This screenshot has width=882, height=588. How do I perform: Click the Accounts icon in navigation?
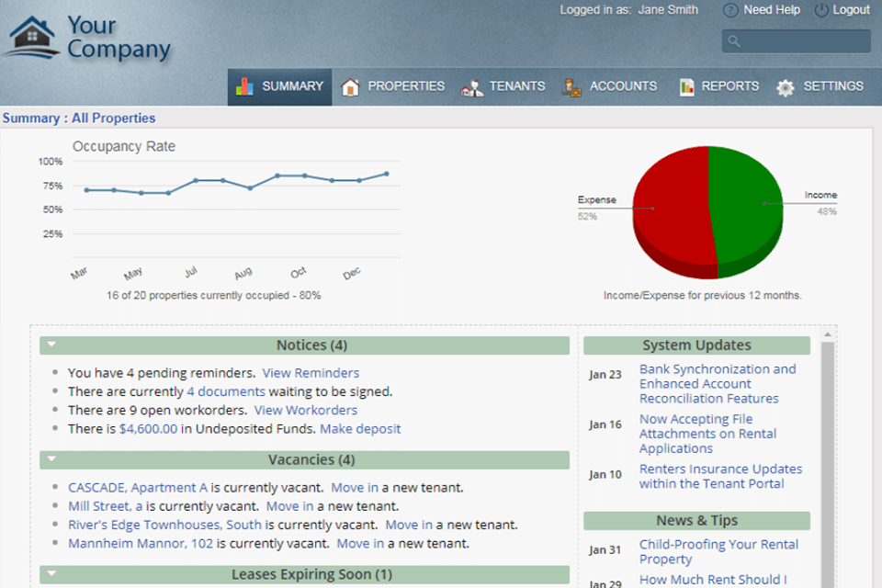click(x=571, y=88)
